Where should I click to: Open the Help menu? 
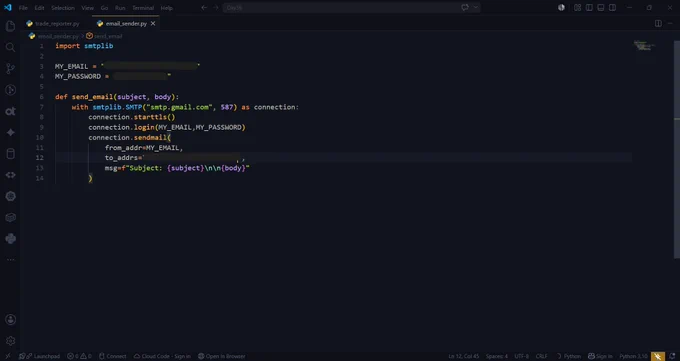[x=167, y=8]
